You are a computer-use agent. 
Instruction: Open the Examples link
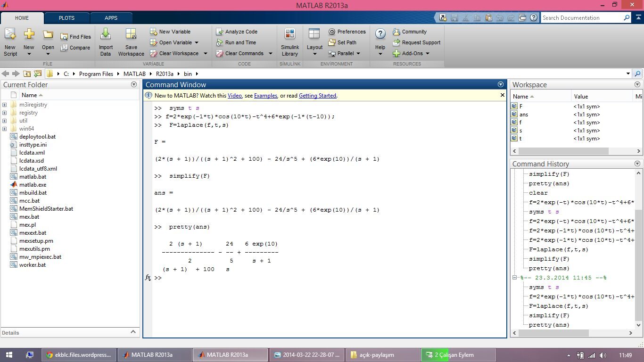pos(265,96)
